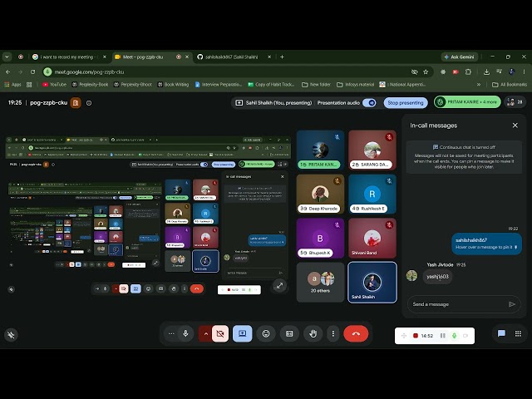Click yashj1603 chat message
The width and height of the screenshot is (532, 399).
click(x=437, y=277)
